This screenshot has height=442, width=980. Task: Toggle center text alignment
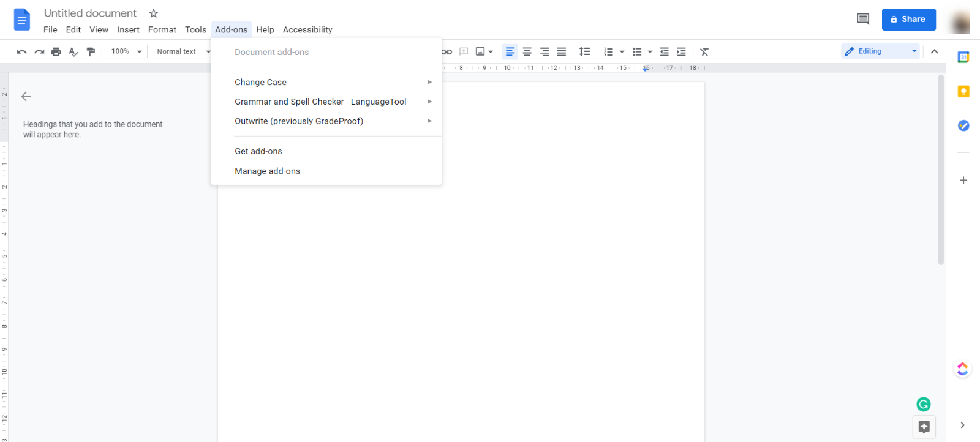(x=527, y=52)
